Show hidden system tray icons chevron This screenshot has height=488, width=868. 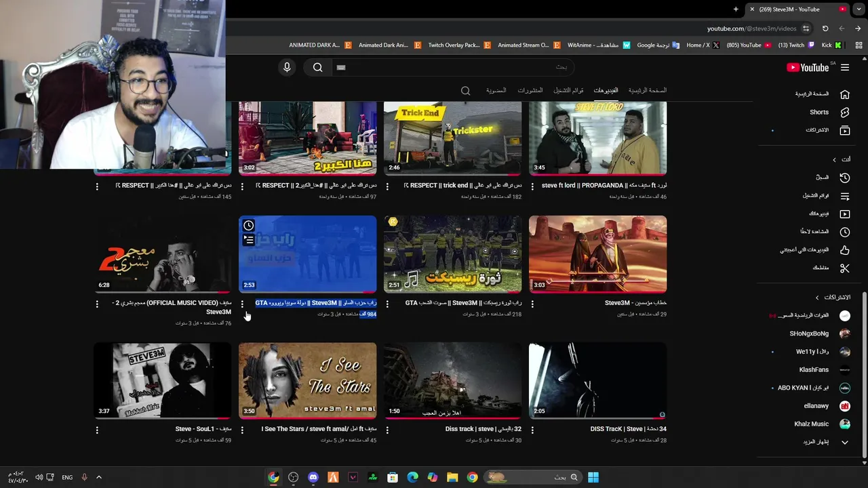[98, 477]
